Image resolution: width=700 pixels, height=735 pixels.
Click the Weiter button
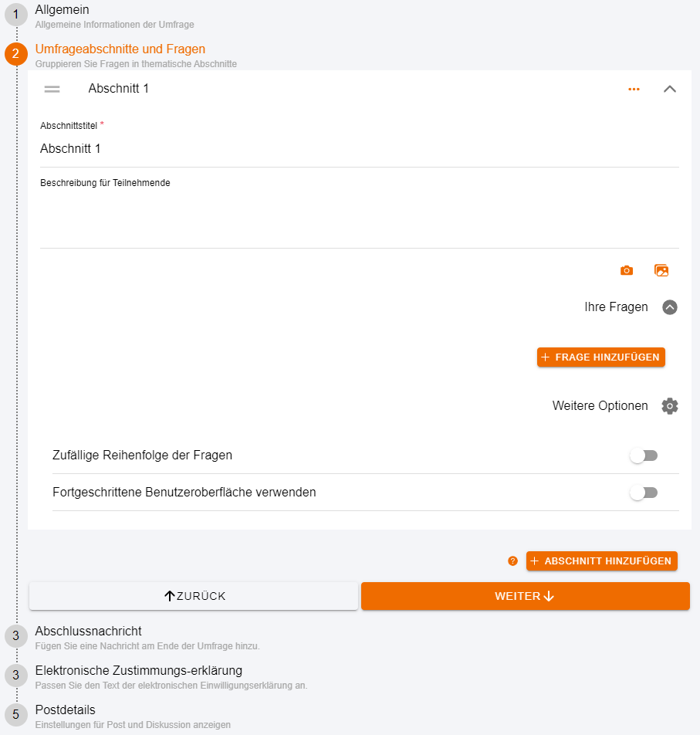coord(526,596)
